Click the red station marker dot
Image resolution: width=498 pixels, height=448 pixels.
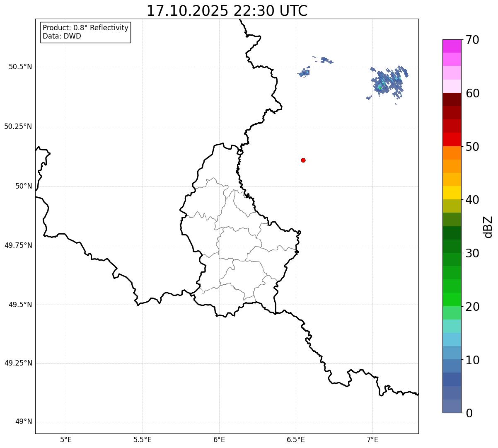(303, 160)
